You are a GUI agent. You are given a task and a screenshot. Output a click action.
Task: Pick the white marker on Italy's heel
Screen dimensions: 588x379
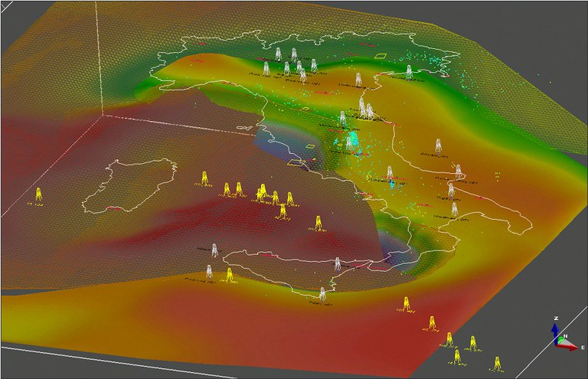[455, 209]
